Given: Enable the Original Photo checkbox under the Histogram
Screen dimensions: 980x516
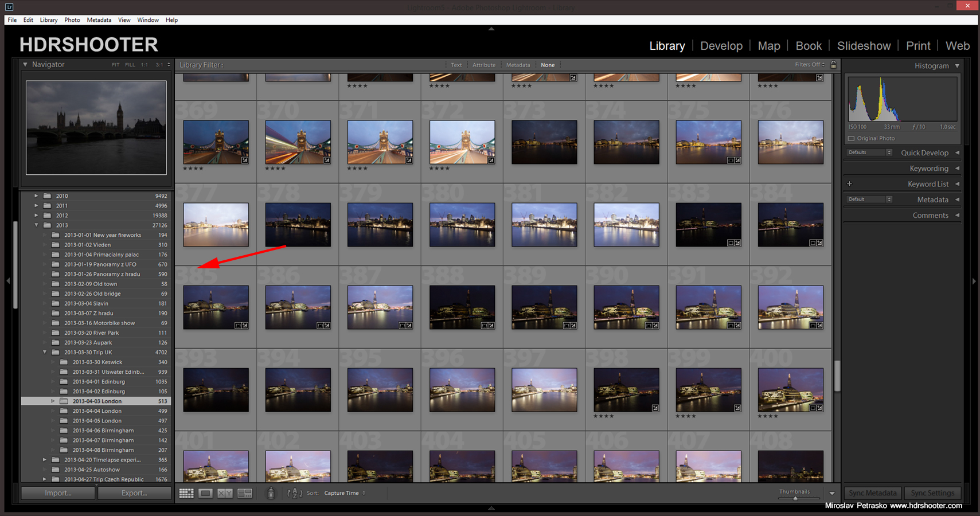Looking at the screenshot, I should (851, 138).
